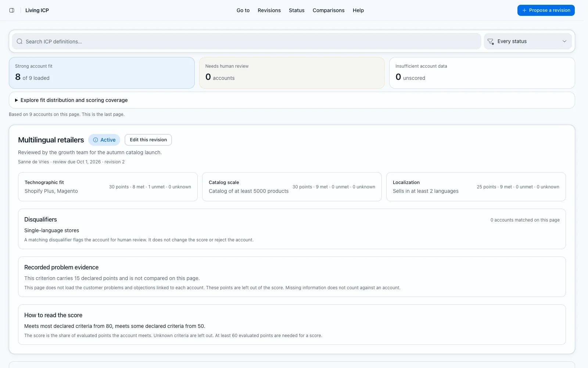Open the Go to menu

coord(243,10)
